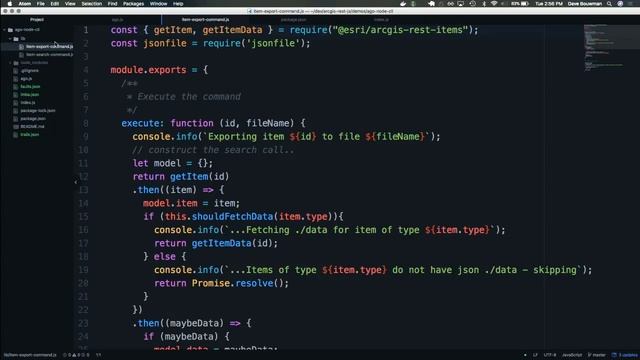This screenshot has height=360, width=640.
Task: Open item-export-command.js in the tree
Action: 49,47
